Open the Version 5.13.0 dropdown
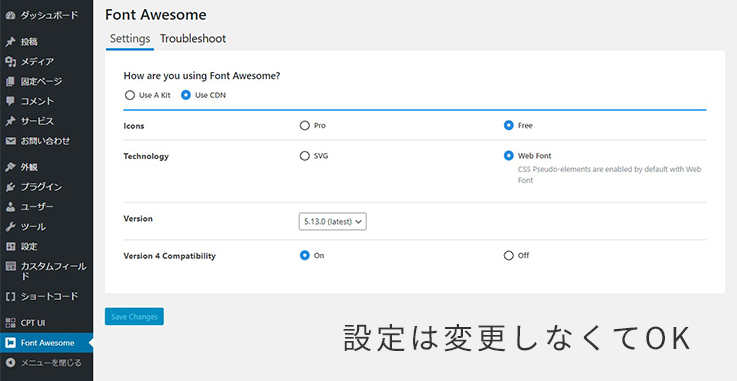 333,222
